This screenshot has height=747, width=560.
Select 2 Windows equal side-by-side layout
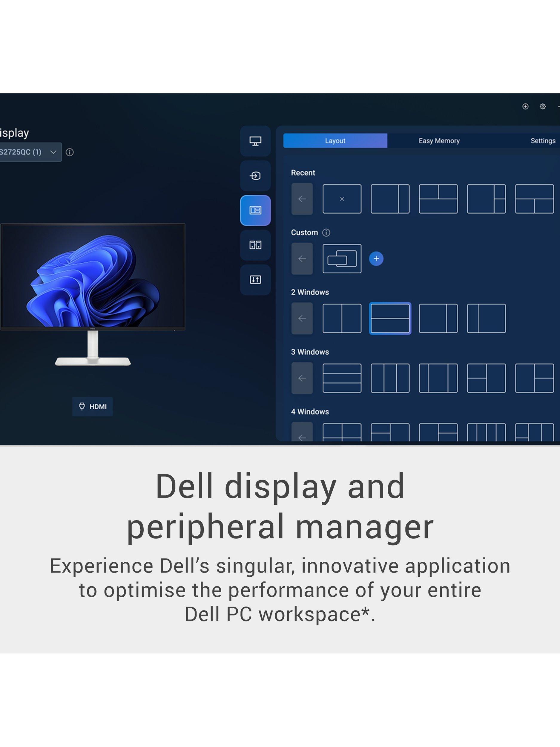(x=342, y=319)
